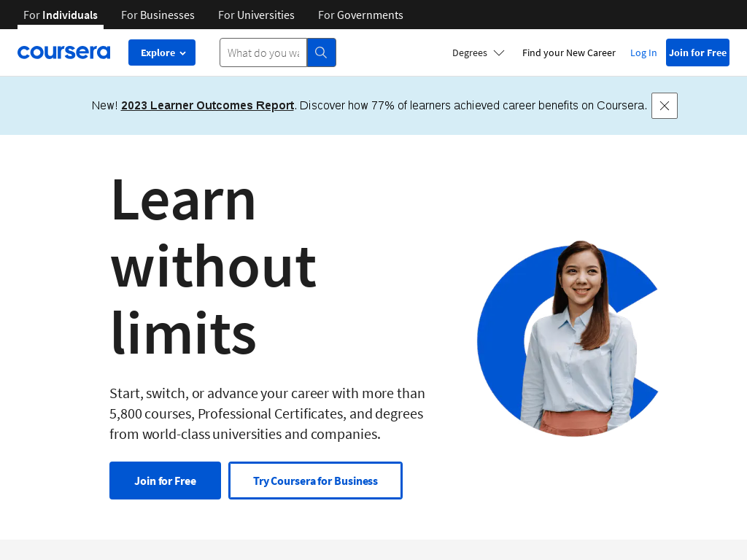Click the hero image of smiling woman
Image resolution: width=747 pixels, height=560 pixels.
568,338
